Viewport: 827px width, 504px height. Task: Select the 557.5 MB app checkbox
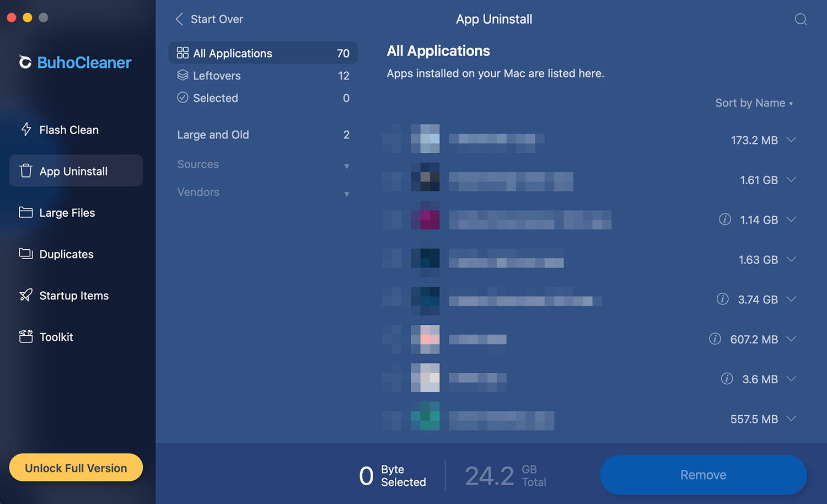coord(392,420)
